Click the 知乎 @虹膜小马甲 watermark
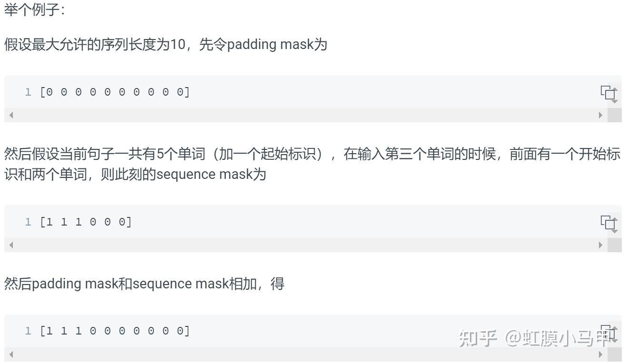The height and width of the screenshot is (364, 628). tap(533, 338)
